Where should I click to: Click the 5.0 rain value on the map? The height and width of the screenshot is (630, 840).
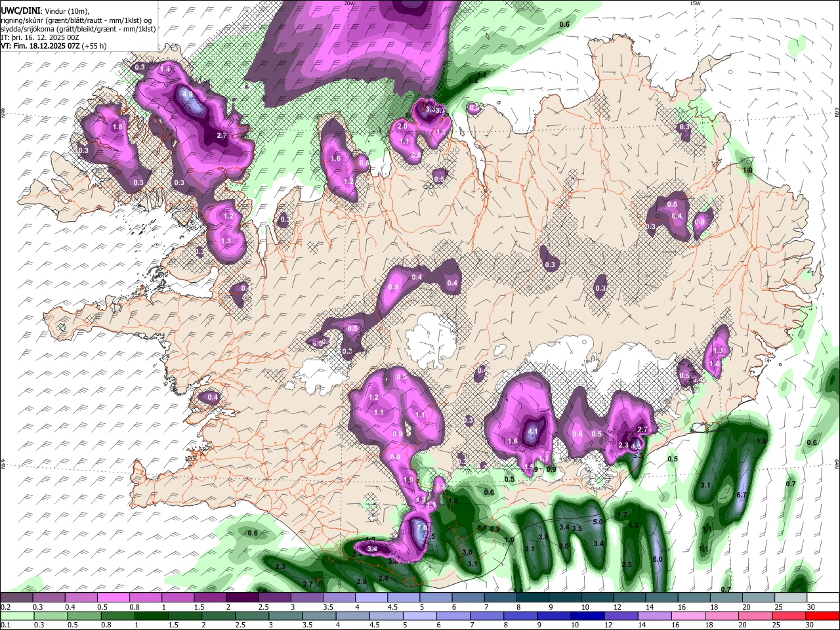click(598, 522)
